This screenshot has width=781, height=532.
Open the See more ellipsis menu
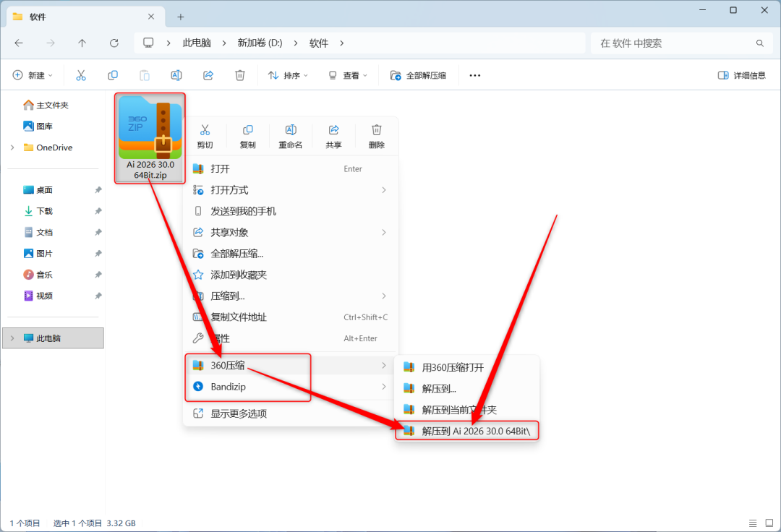[475, 75]
